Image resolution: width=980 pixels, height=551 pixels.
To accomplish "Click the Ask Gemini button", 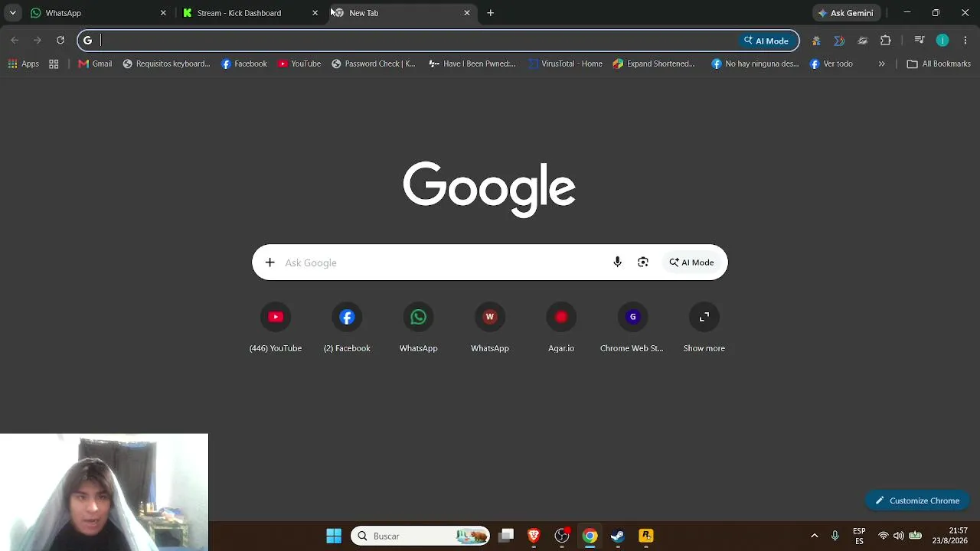I will (846, 13).
